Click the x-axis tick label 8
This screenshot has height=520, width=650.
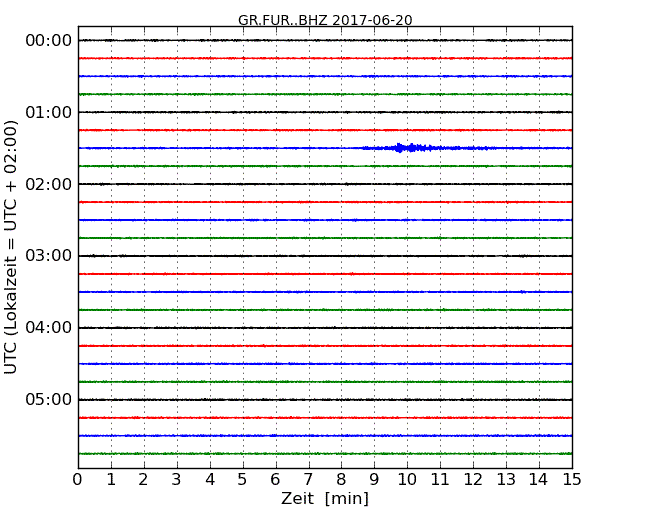coord(341,480)
